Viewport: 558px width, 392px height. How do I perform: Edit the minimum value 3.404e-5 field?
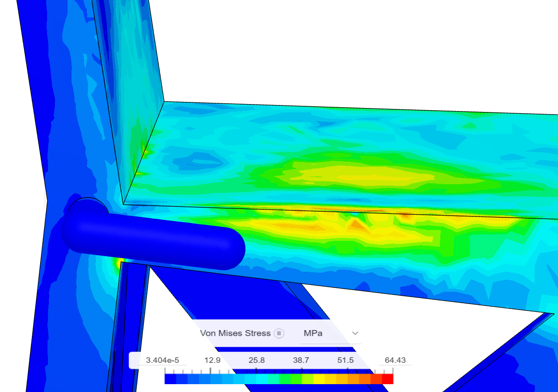pos(163,360)
